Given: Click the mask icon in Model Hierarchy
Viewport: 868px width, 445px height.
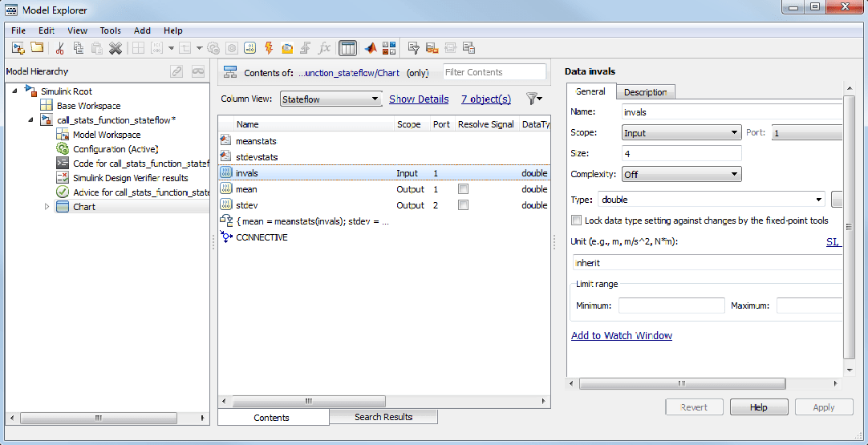Looking at the screenshot, I should (197, 71).
